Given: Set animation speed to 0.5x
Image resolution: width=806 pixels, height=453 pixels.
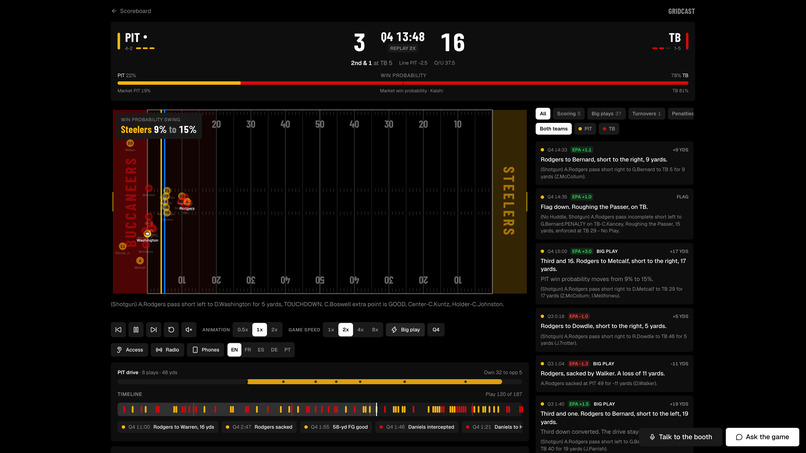Looking at the screenshot, I should coord(243,330).
